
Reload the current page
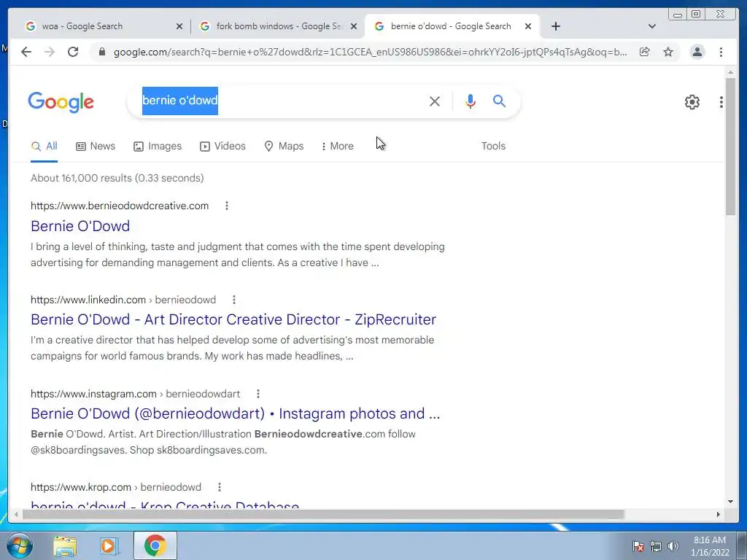[73, 52]
